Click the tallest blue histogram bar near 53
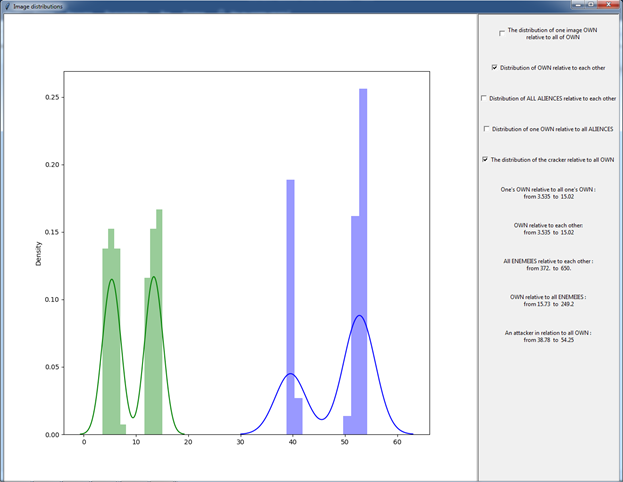Image resolution: width=623 pixels, height=482 pixels. tap(363, 261)
